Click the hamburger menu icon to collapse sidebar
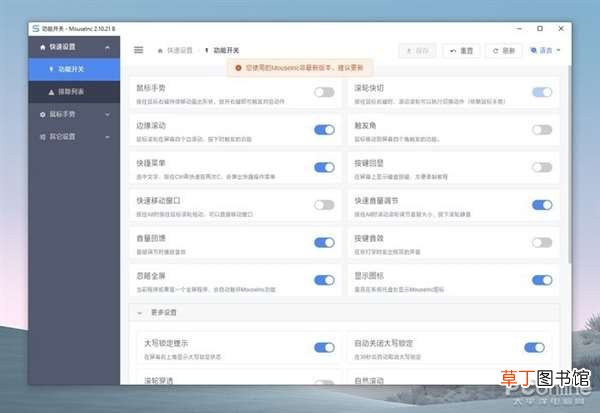600x413 pixels. coord(139,50)
